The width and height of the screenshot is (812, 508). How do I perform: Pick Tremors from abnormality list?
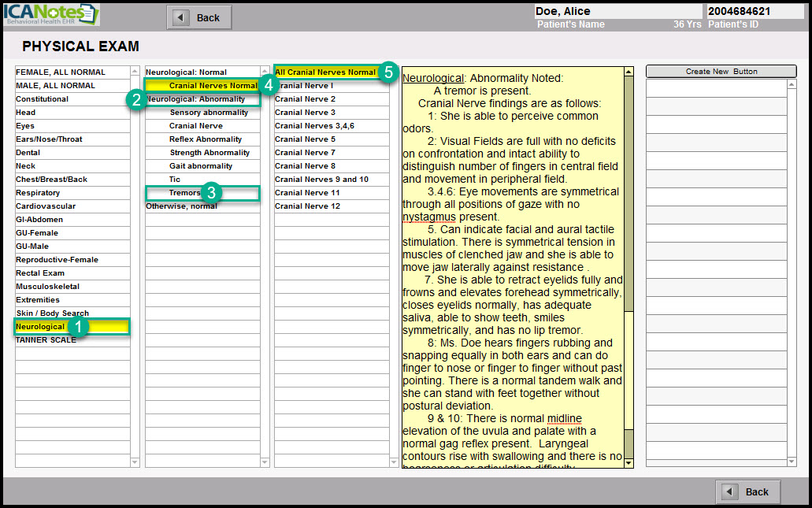click(184, 193)
